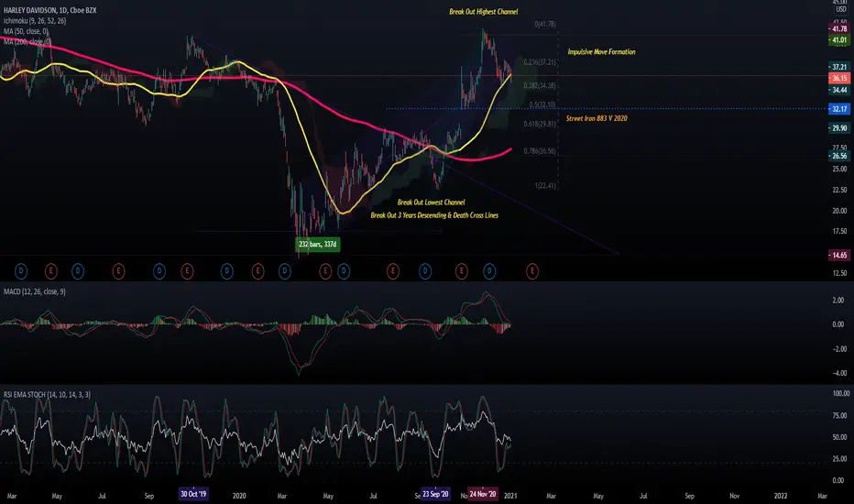The height and width of the screenshot is (504, 854).
Task: Click the leftmost dividend D marker
Action: tap(21, 271)
